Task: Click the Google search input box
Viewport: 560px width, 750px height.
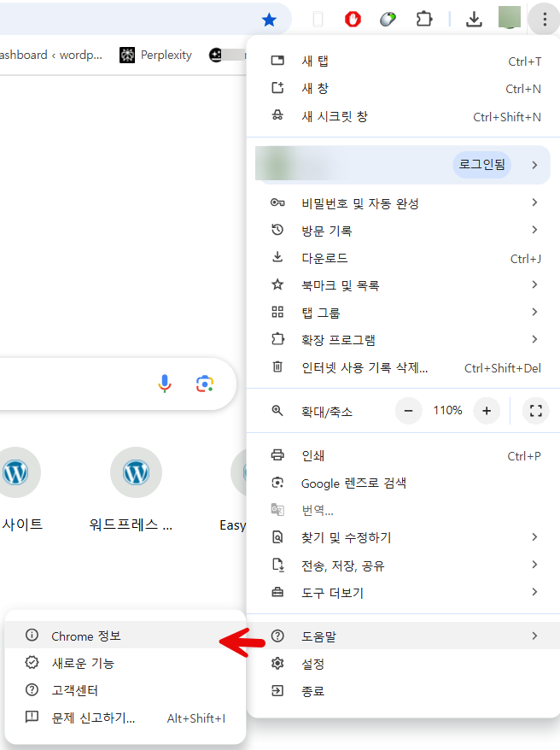Action: (117, 384)
